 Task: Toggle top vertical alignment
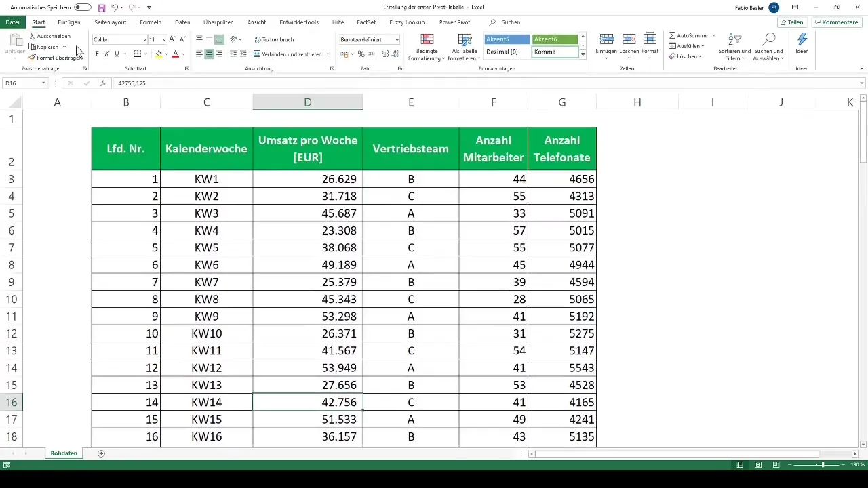199,40
